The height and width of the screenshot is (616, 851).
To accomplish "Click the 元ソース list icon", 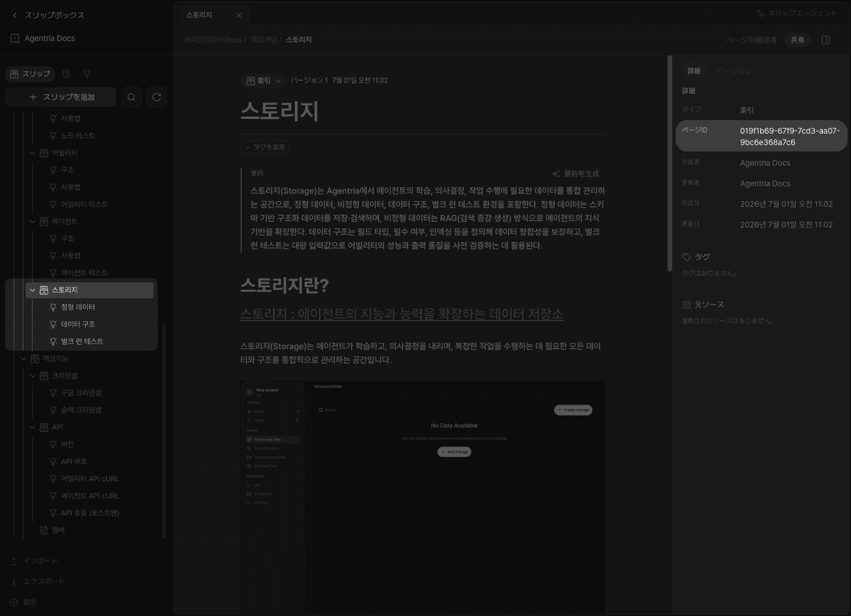I will (x=686, y=305).
